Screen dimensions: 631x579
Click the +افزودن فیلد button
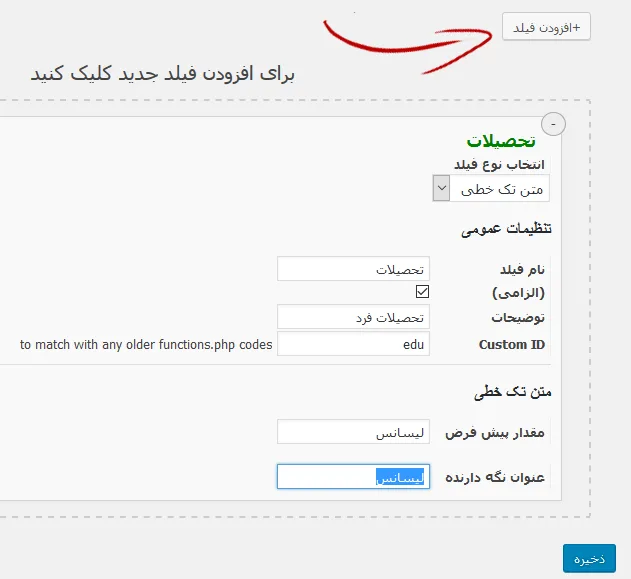point(546,27)
